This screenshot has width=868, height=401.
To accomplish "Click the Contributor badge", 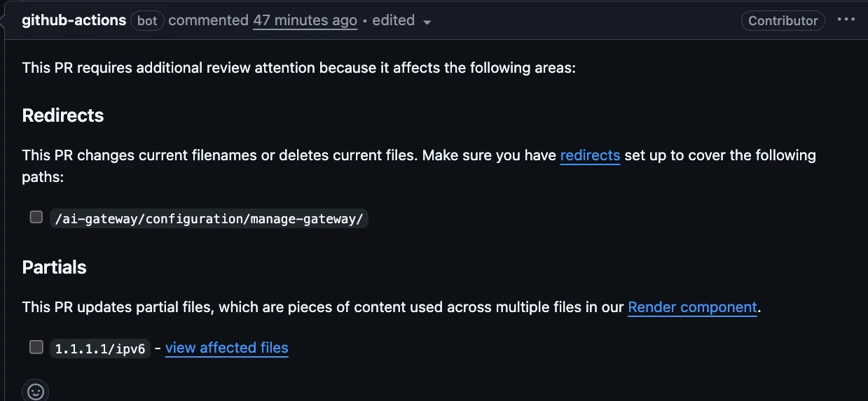I will pyautogui.click(x=783, y=20).
